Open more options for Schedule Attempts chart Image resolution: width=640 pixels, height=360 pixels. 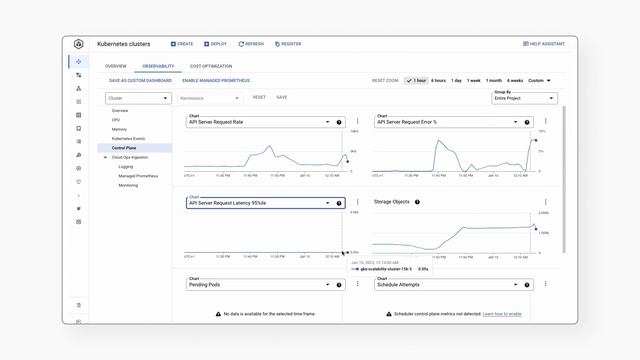pyautogui.click(x=546, y=284)
